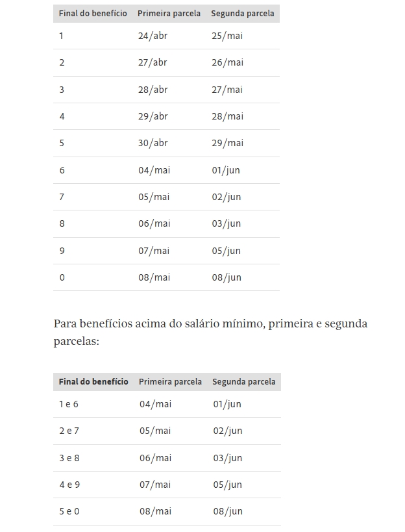Click the 27/mai second installment cell
This screenshot has height=532, width=405.
(227, 90)
